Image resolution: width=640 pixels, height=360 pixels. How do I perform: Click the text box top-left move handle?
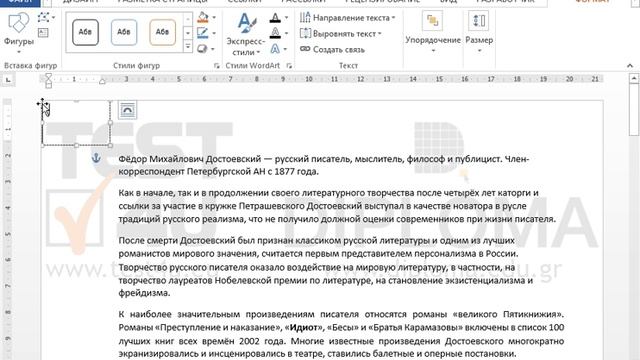42,104
